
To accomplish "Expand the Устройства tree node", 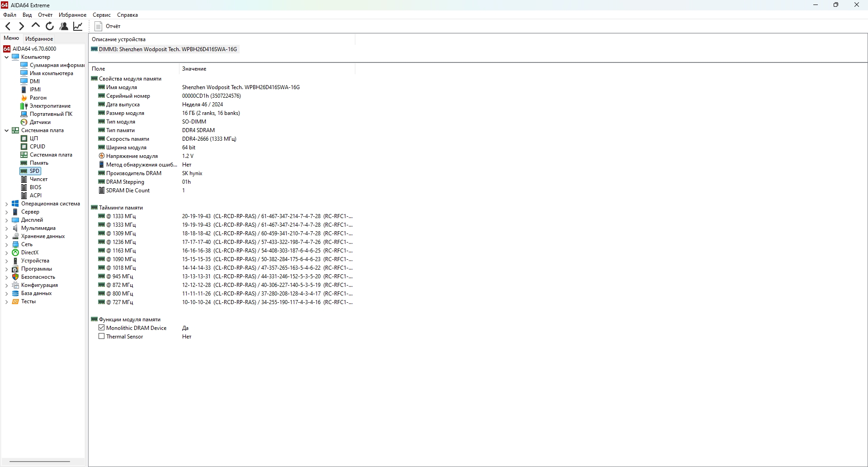I will coord(6,261).
